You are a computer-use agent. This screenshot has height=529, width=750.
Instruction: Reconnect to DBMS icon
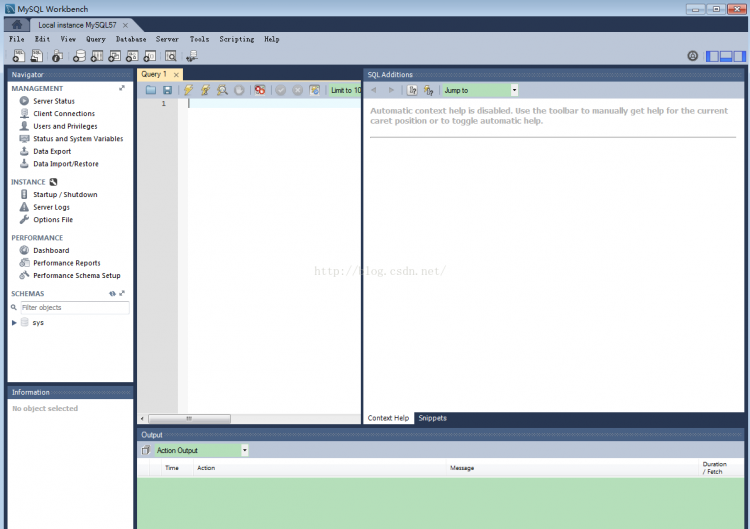pos(192,56)
